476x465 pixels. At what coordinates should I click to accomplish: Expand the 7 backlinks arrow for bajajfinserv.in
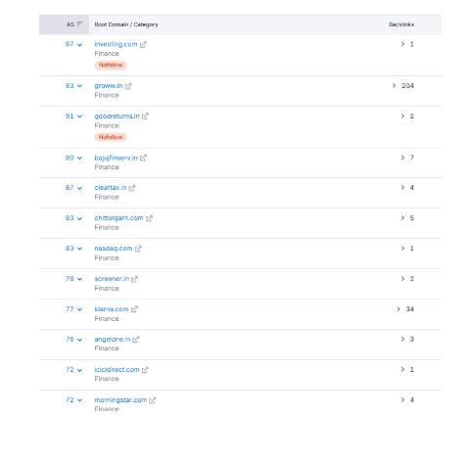(403, 158)
